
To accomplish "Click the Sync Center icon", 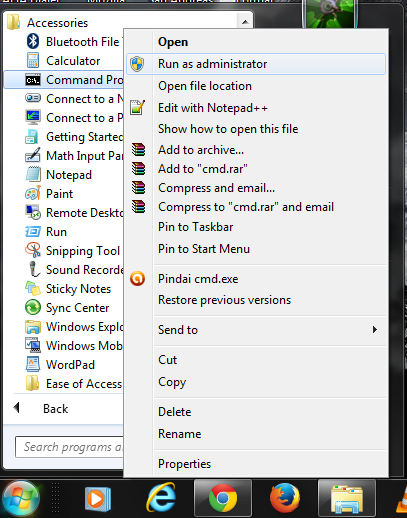I will [33, 307].
